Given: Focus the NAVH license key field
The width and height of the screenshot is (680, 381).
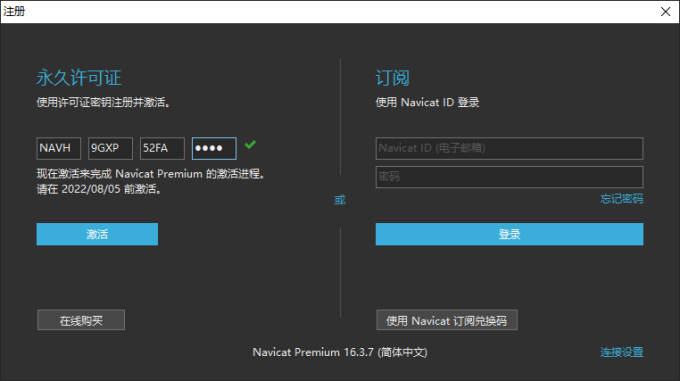Looking at the screenshot, I should coord(59,148).
